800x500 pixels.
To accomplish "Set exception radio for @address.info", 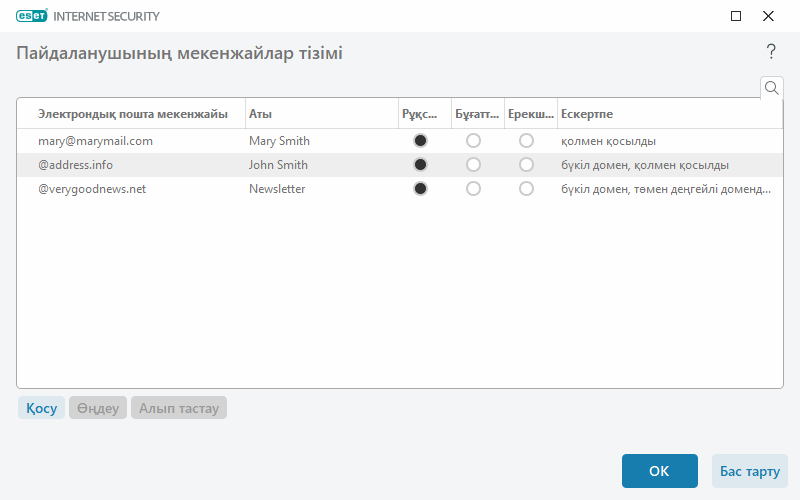I will pos(526,165).
